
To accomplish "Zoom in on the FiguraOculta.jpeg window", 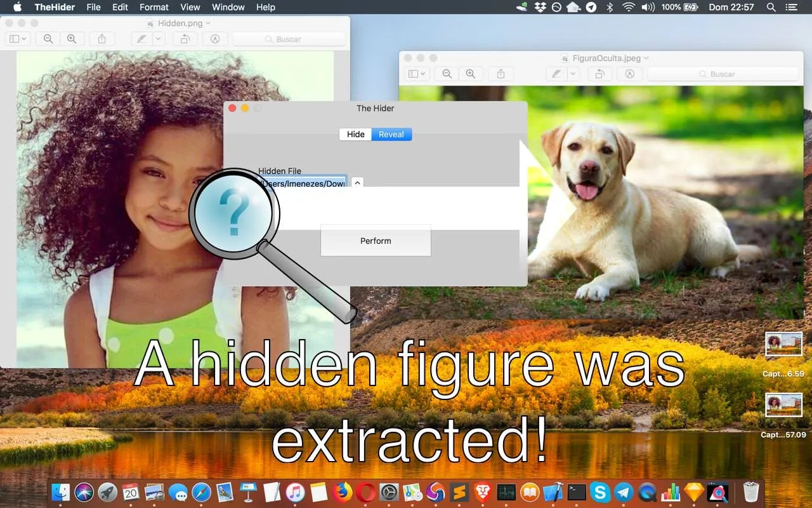I will click(471, 74).
